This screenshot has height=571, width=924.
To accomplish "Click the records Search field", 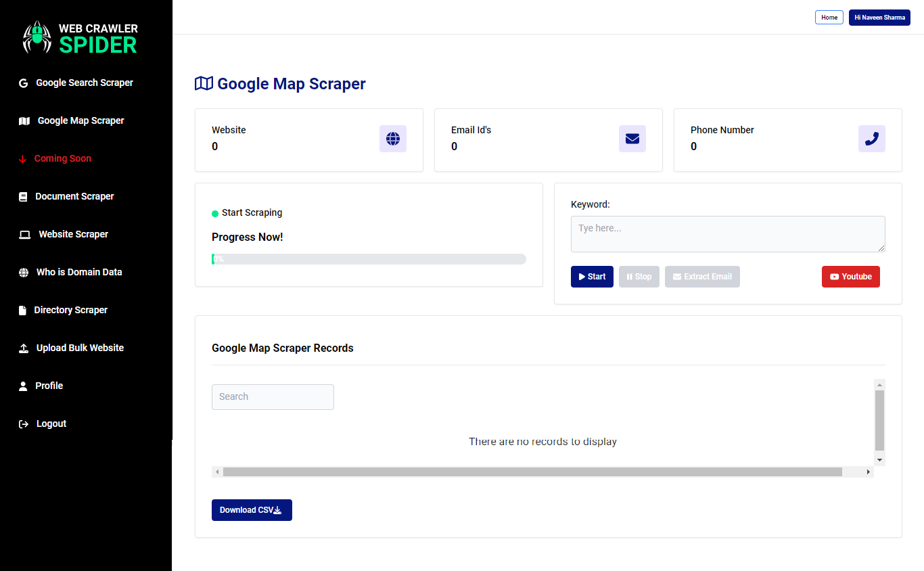I will point(273,397).
